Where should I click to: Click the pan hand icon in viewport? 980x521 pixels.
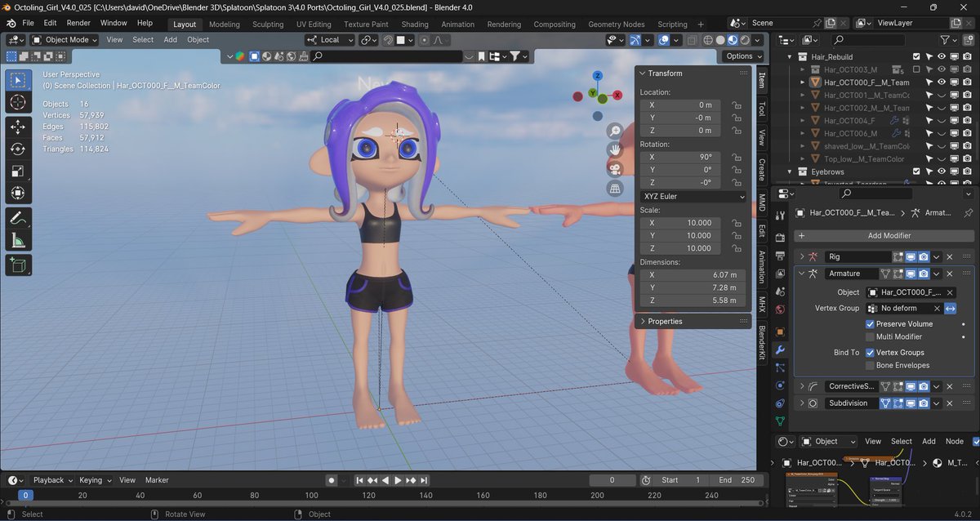615,150
